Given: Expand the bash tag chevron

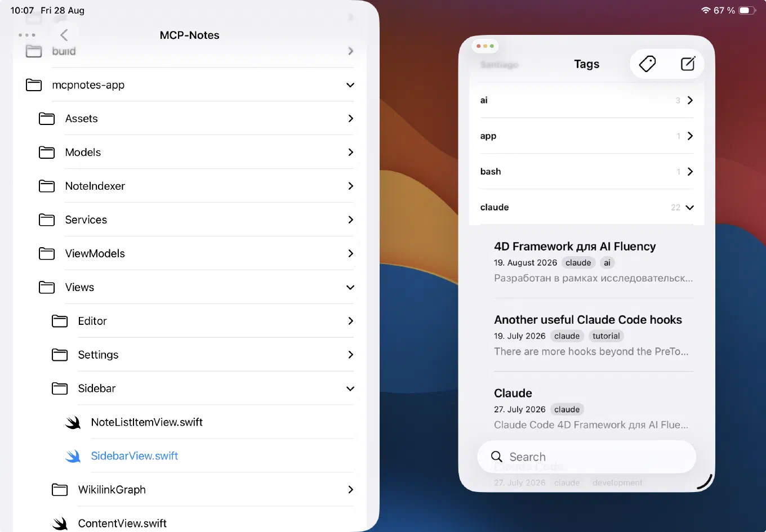Looking at the screenshot, I should 690,172.
